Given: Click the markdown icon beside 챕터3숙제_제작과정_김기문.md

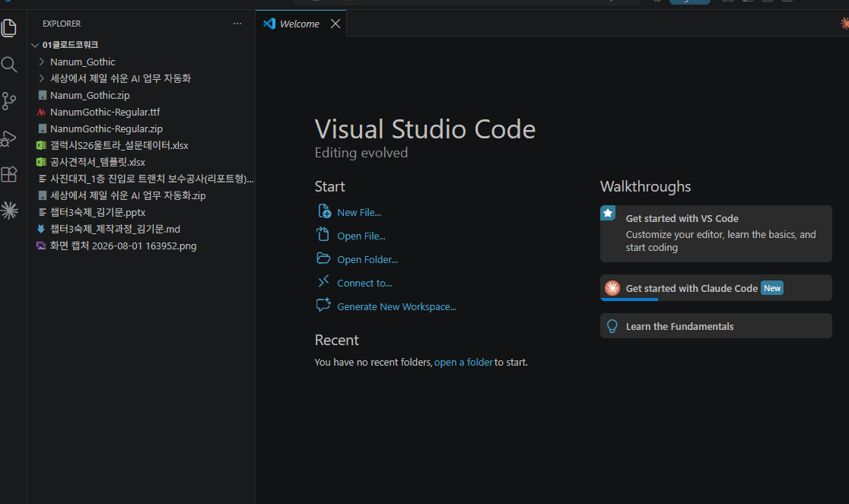Looking at the screenshot, I should [41, 230].
